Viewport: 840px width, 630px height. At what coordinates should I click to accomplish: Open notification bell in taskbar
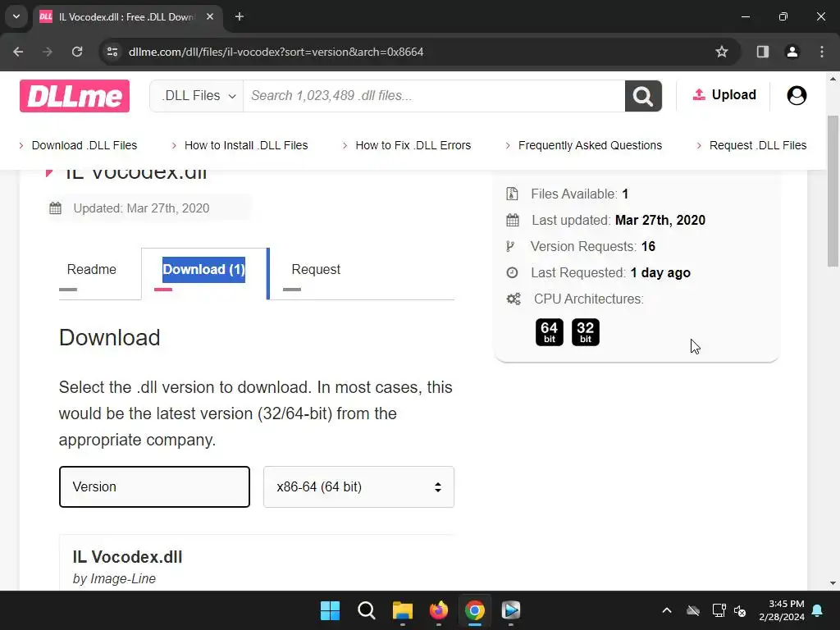[x=818, y=610]
